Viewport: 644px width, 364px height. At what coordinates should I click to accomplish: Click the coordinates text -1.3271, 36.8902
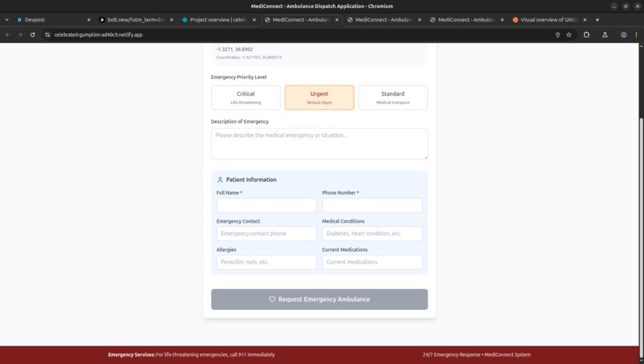point(235,49)
